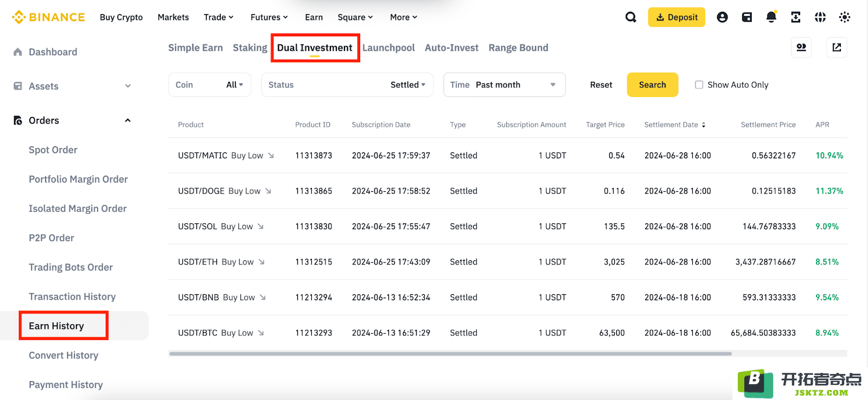Enable the Show Auto Only checkbox
Image resolution: width=868 pixels, height=400 pixels.
(699, 85)
